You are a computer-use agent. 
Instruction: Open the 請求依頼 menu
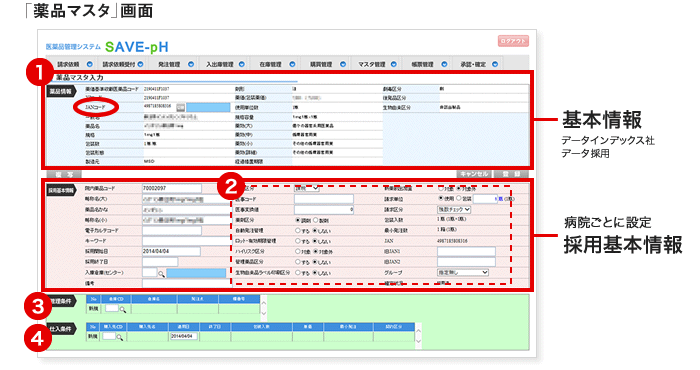coord(68,64)
